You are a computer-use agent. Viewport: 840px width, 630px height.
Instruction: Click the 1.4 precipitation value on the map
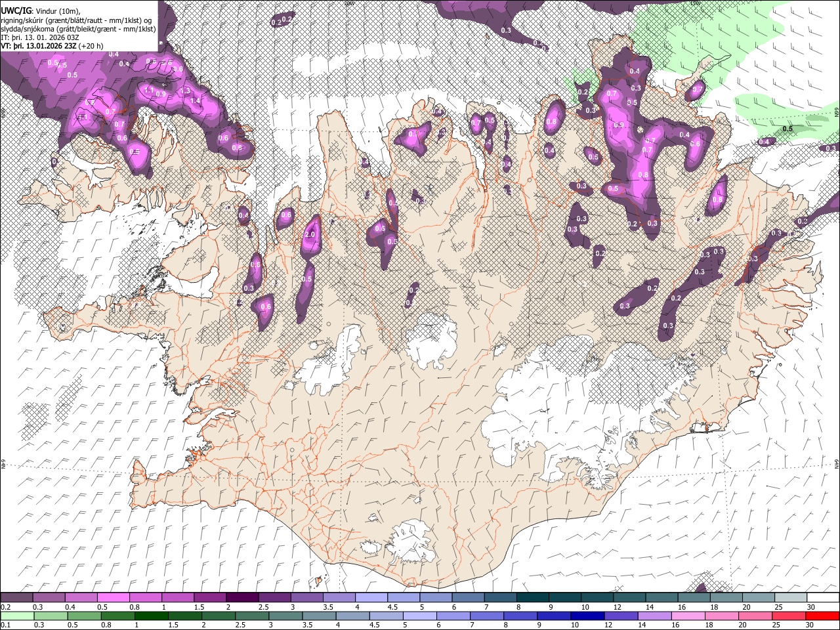tap(195, 100)
